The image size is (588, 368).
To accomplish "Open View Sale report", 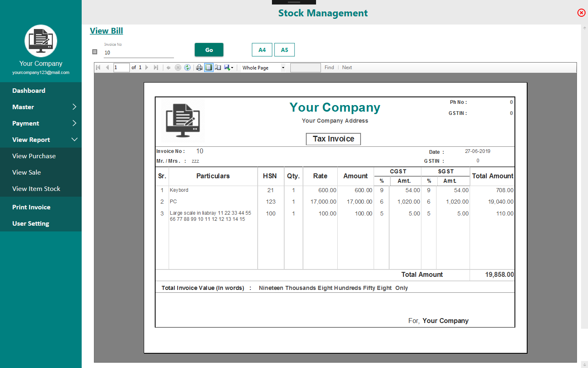I will point(41,172).
